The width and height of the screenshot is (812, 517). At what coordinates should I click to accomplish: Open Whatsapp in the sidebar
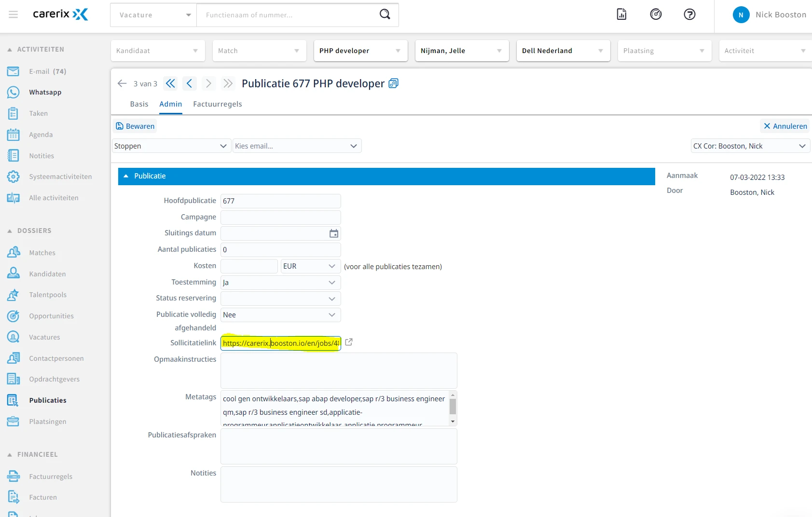coord(45,92)
